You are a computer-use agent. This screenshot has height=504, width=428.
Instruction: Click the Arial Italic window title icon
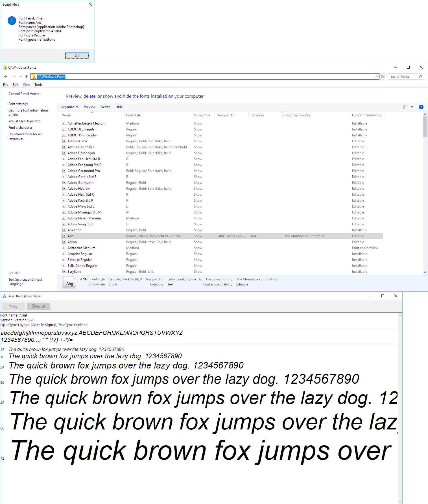(x=5, y=296)
